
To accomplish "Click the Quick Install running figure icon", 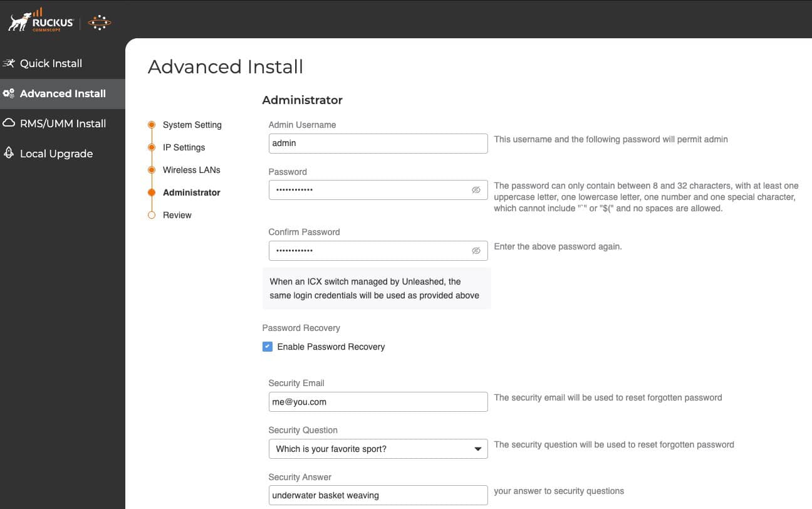I will click(x=9, y=63).
